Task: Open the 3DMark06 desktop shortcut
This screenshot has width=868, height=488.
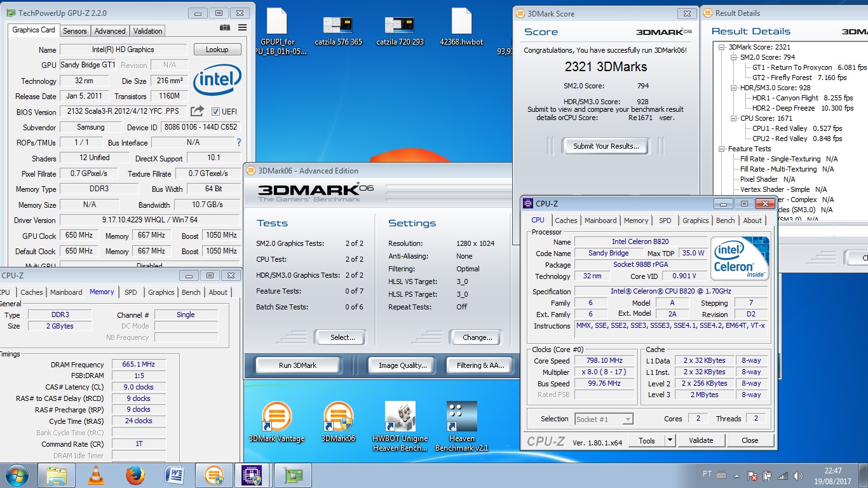Action: 338,422
